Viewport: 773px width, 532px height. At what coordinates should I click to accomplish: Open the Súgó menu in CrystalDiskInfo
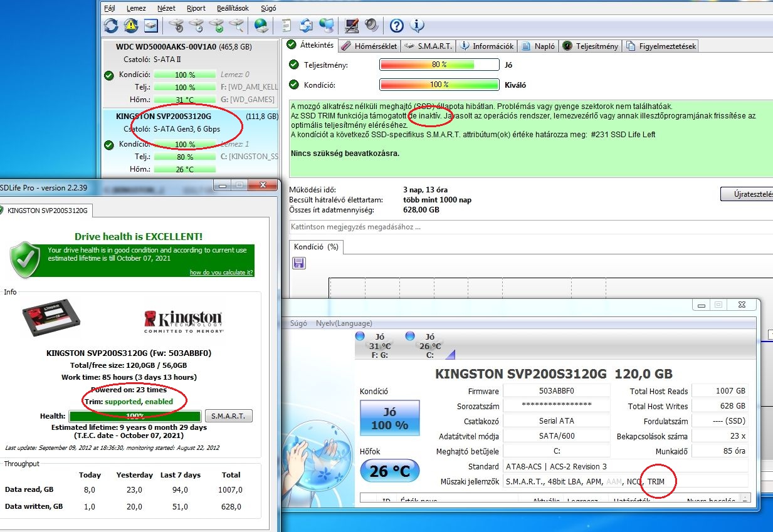[298, 323]
